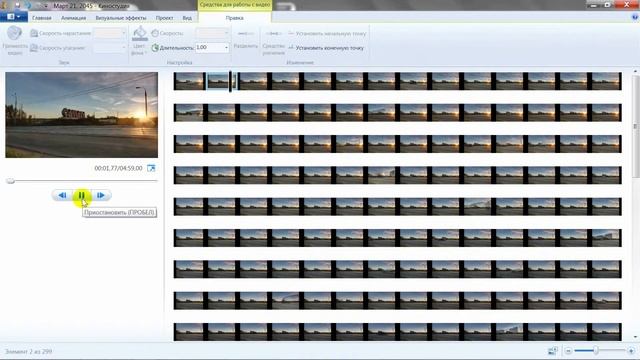Pause playback with the pause button
Viewport: 640px width, 360px height.
click(82, 195)
